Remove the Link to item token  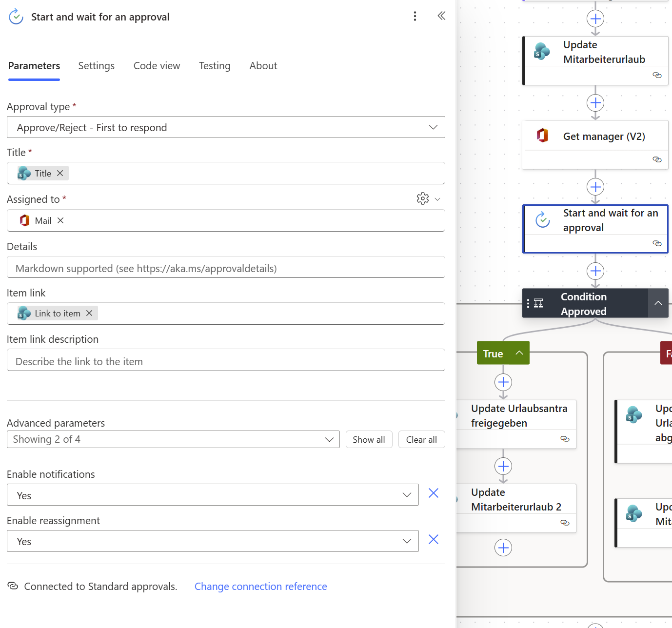[x=89, y=313]
